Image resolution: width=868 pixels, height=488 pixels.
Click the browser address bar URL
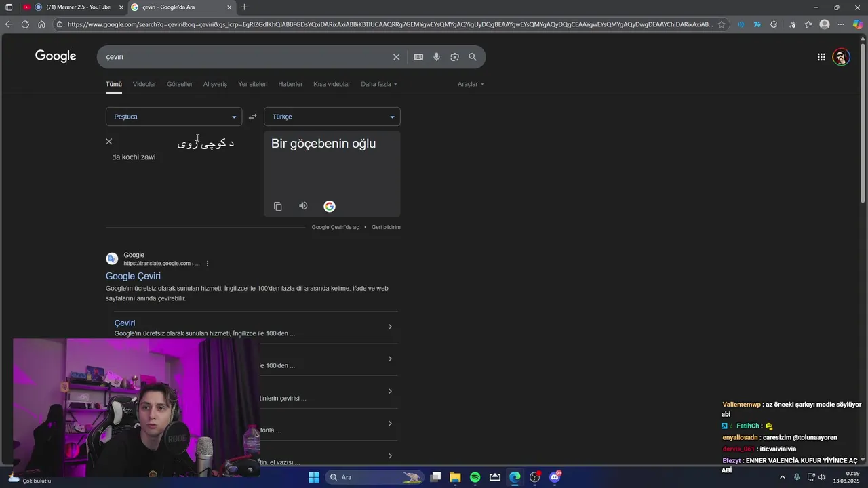point(390,24)
